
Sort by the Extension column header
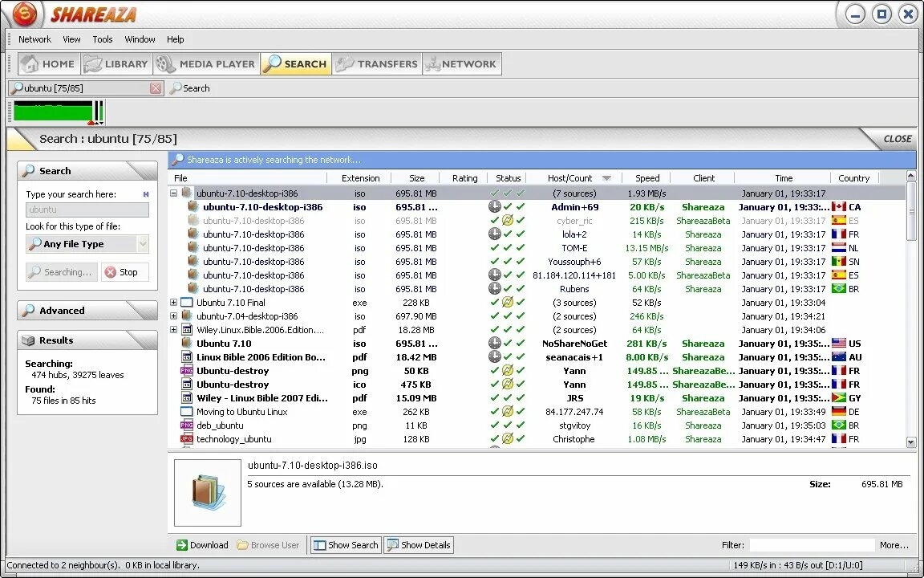pos(360,178)
